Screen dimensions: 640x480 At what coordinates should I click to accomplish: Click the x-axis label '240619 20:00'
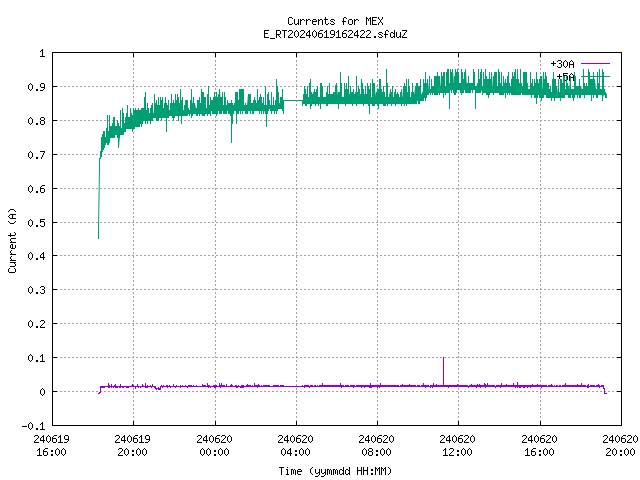click(132, 445)
